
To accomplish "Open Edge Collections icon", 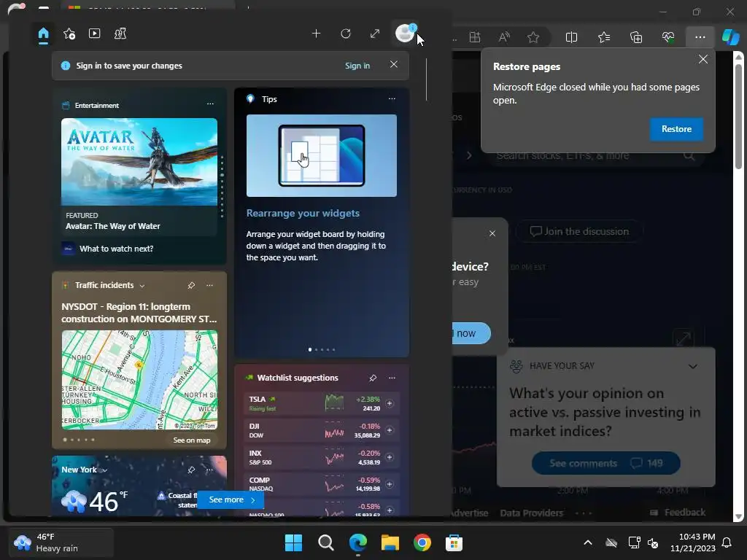I will (x=636, y=37).
